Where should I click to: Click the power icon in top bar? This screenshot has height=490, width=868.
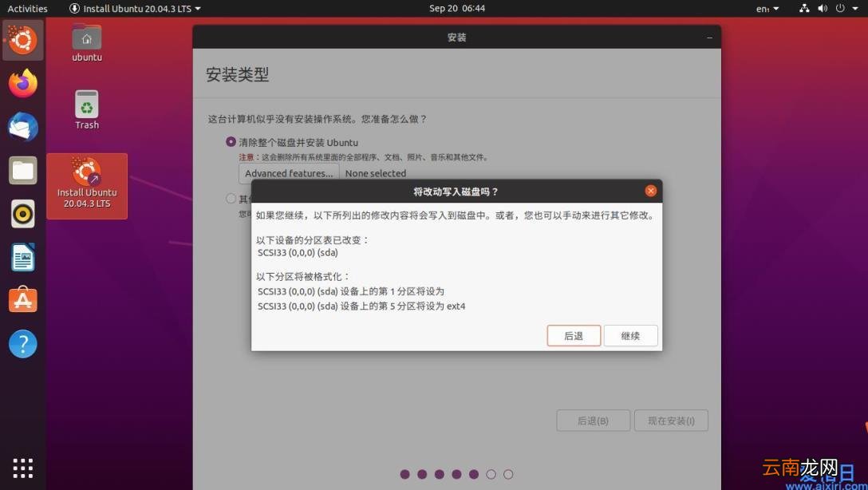(840, 8)
